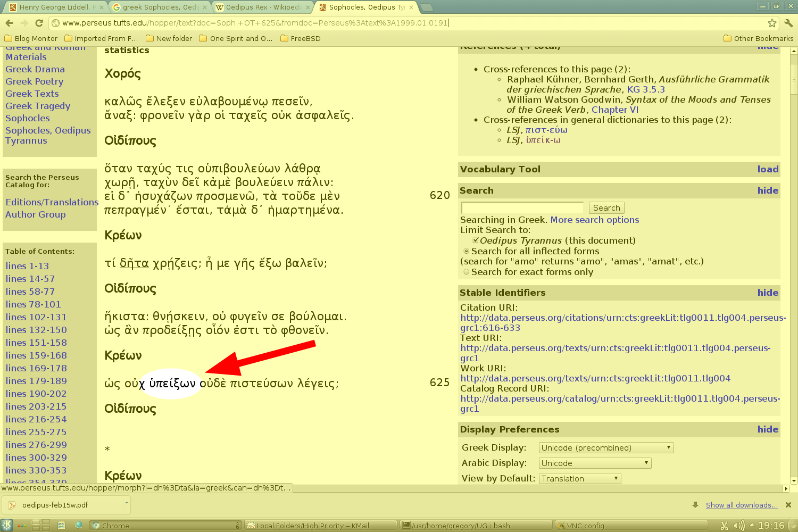The height and width of the screenshot is (532, 798).
Task: Reload the current page
Action: [39, 23]
